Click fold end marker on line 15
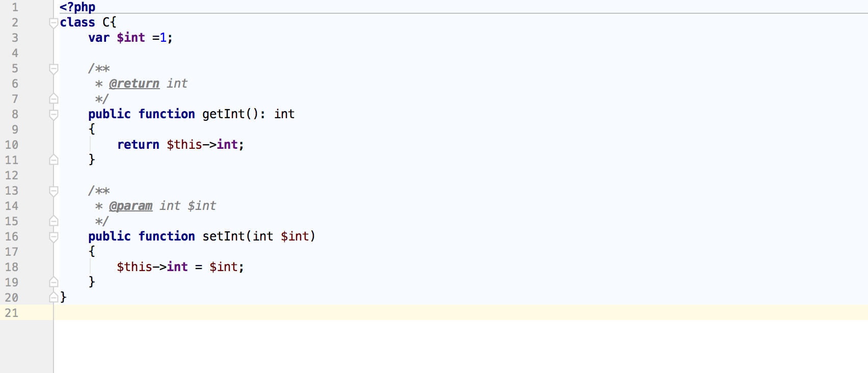 click(53, 221)
